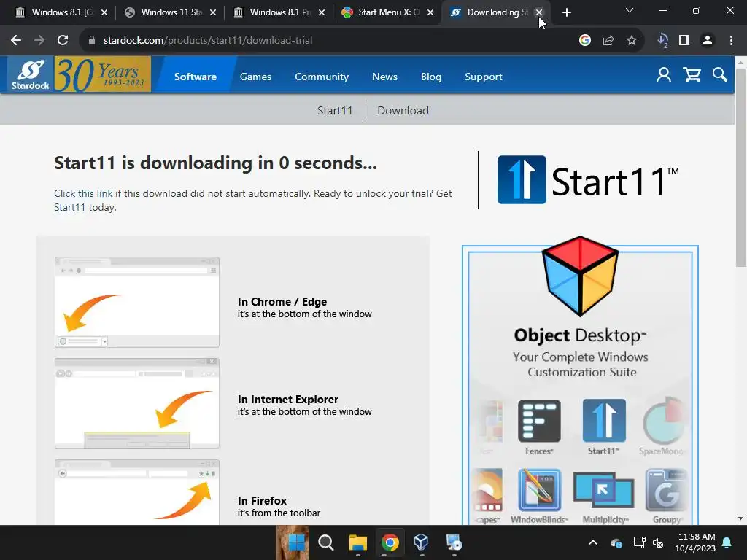The image size is (747, 560).
Task: Open the Community menu
Action: pos(322,77)
